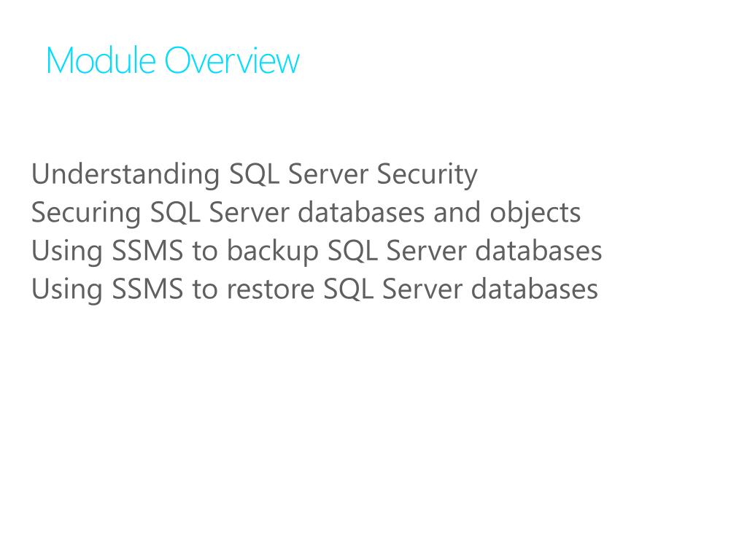
Task: Click the word "Securing"
Action: 86,213
